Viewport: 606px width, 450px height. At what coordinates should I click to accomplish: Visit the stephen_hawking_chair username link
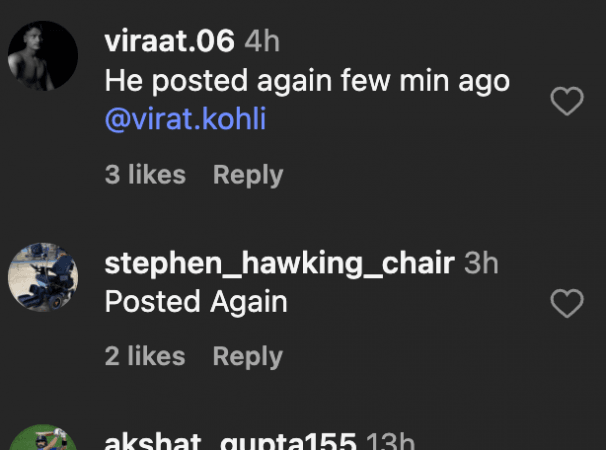279,263
